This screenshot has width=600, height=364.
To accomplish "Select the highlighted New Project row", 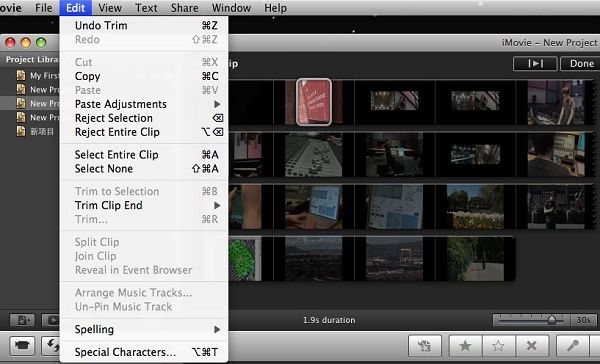I will pyautogui.click(x=30, y=103).
